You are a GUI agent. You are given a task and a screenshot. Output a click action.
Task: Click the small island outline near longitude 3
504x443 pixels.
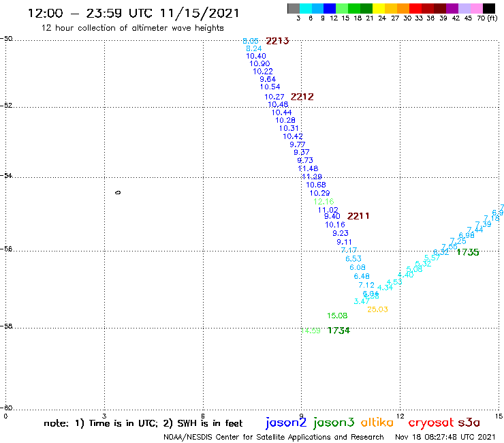118,193
